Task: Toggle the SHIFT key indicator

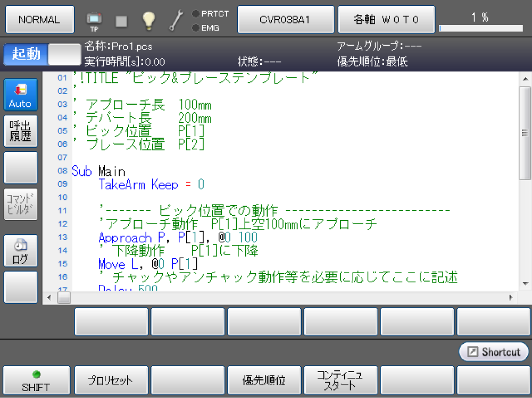Action: pos(36,381)
